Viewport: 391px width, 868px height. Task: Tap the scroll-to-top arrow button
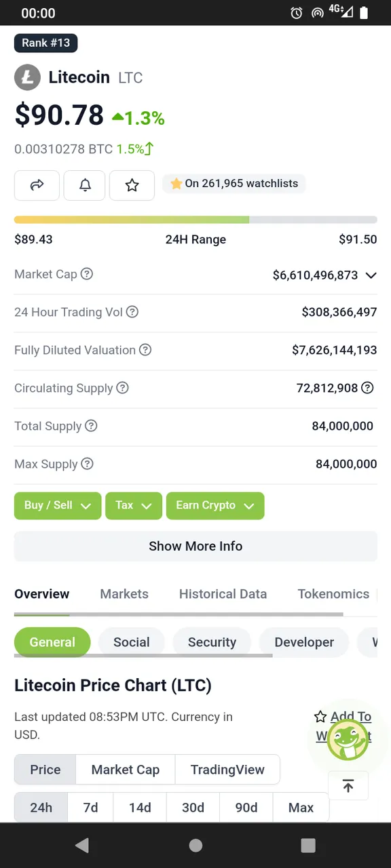(x=348, y=786)
